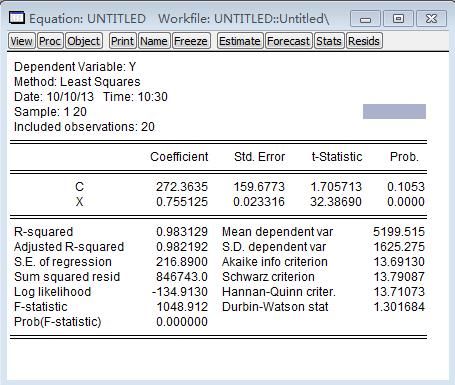Click the 'Durbin-Watson stat' label
Screen dimensions: 455x385
click(x=275, y=307)
